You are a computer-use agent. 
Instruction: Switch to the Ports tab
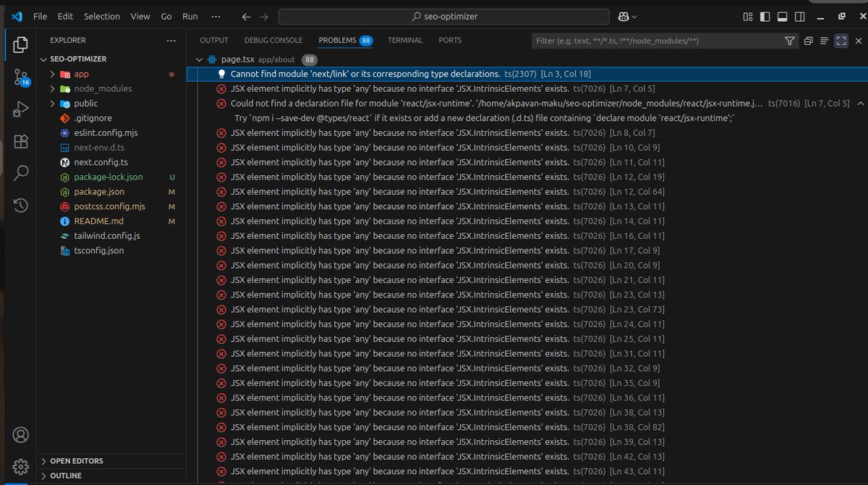(450, 41)
